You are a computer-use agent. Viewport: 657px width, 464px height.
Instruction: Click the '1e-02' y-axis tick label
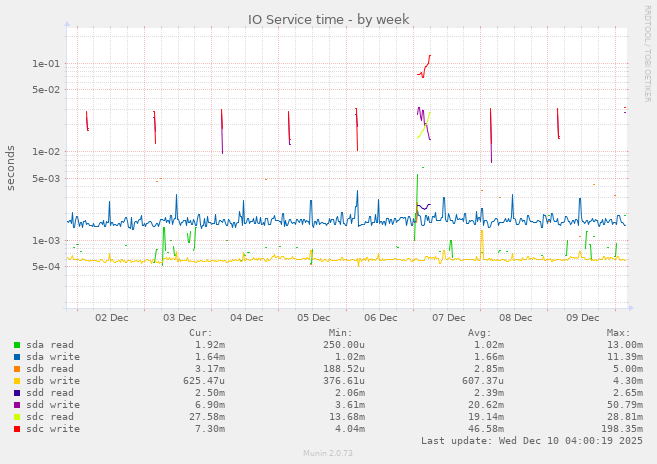point(46,152)
